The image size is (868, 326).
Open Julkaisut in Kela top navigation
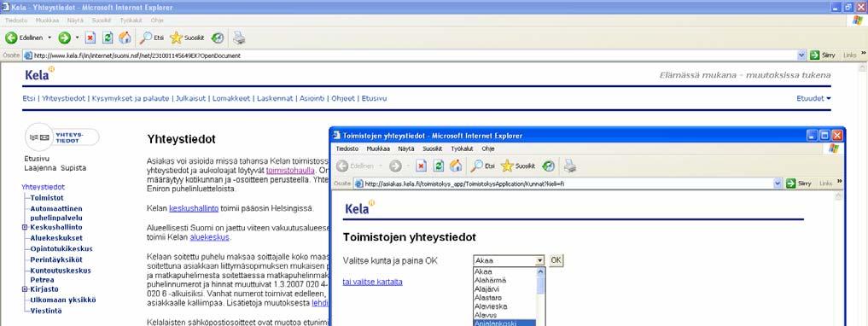191,98
